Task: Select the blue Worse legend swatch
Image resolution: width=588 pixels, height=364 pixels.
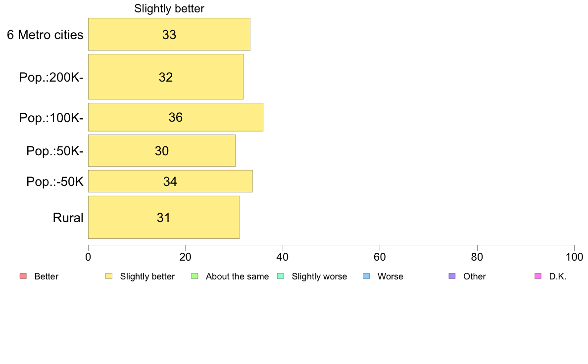Action: [x=366, y=276]
